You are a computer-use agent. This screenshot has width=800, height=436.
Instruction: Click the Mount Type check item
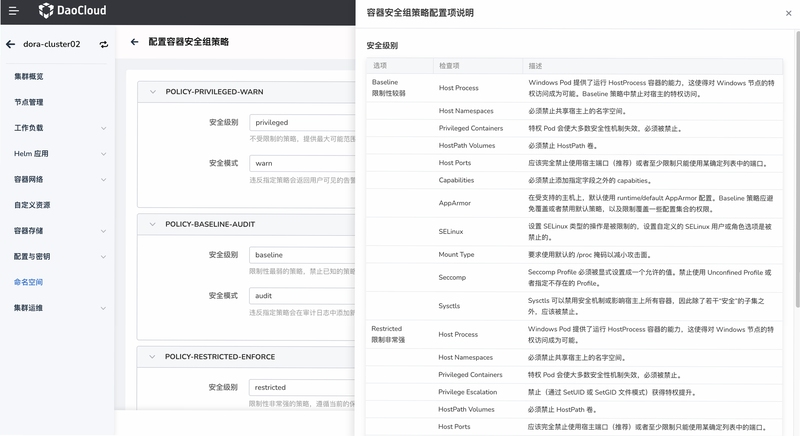pyautogui.click(x=456, y=254)
